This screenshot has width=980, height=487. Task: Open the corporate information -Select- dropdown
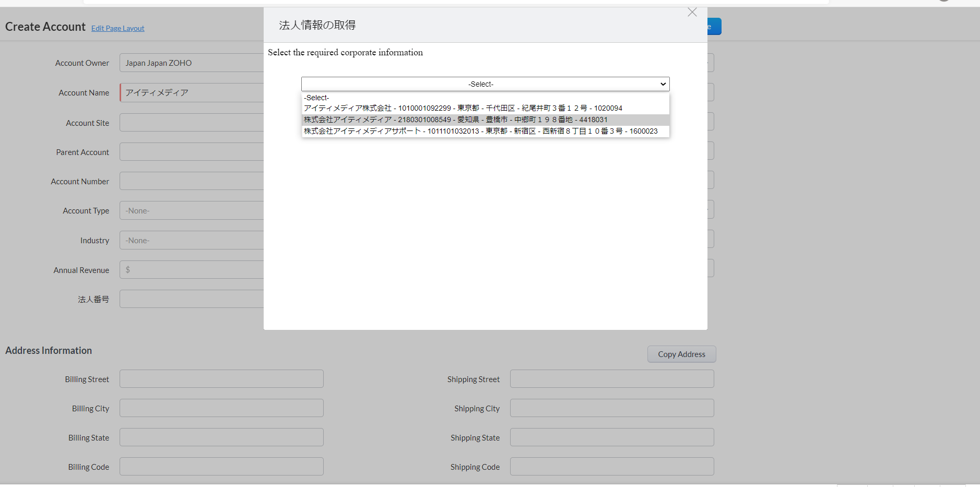(x=485, y=84)
